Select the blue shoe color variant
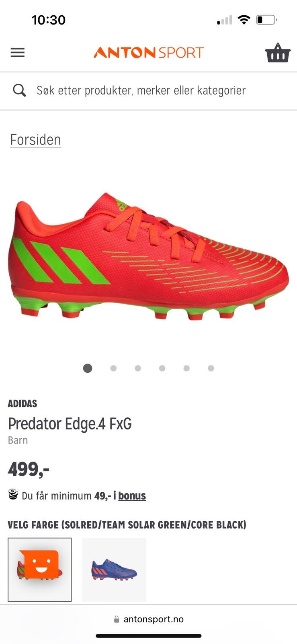 pos(114,570)
